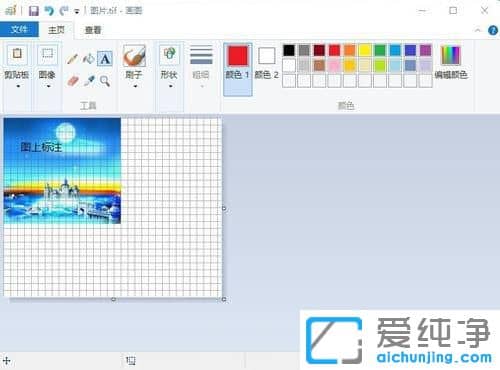Pick the light turquoise color swatch
The width and height of the screenshot is (500, 370).
pyautogui.click(x=395, y=65)
